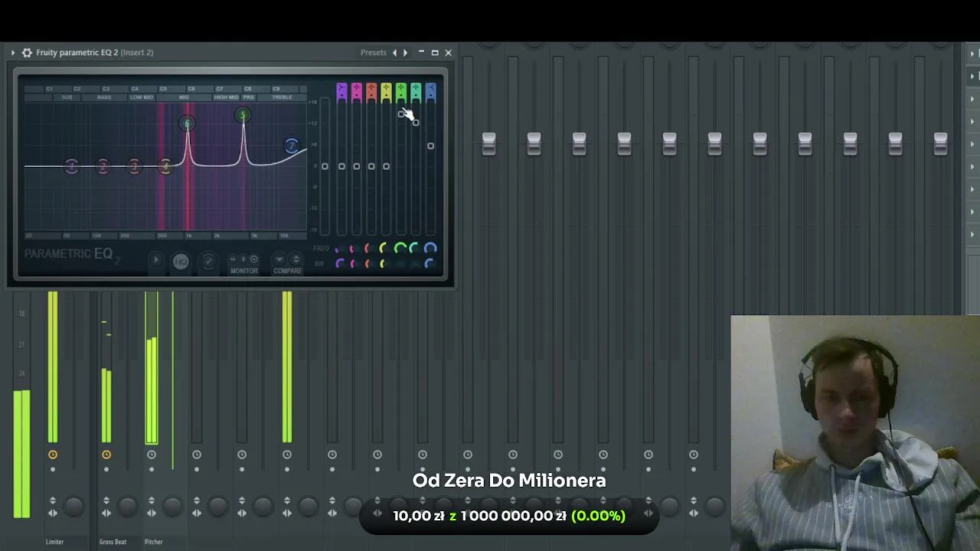Click the EQ main level slider handle
The width and height of the screenshot is (980, 551).
click(x=325, y=166)
